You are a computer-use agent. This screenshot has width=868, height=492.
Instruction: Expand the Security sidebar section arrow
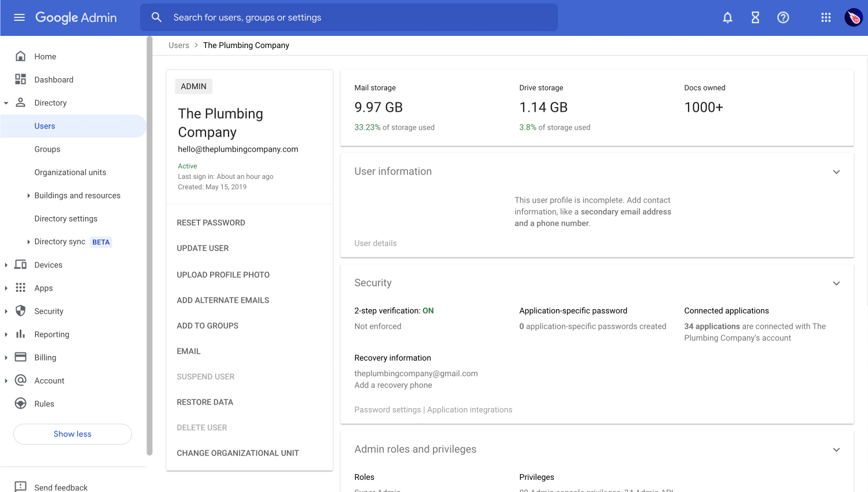(6, 311)
